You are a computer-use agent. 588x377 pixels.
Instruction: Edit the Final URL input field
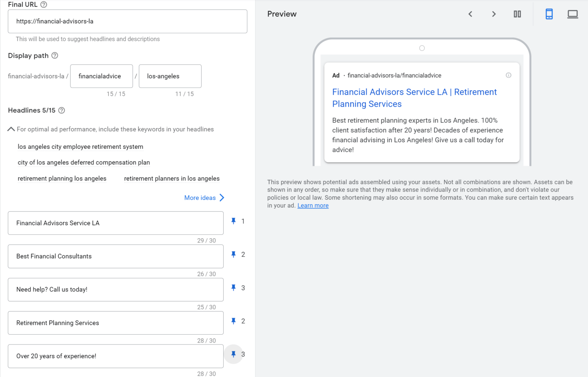click(127, 21)
